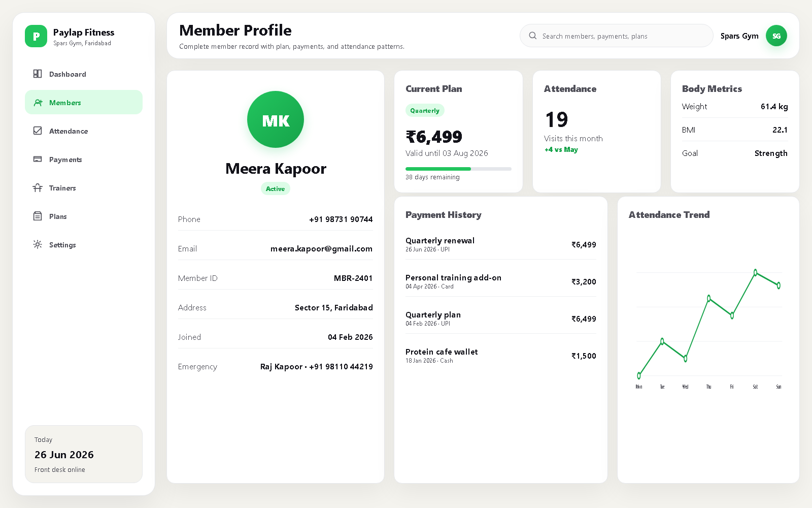Click the search magnifier icon

[x=533, y=36]
